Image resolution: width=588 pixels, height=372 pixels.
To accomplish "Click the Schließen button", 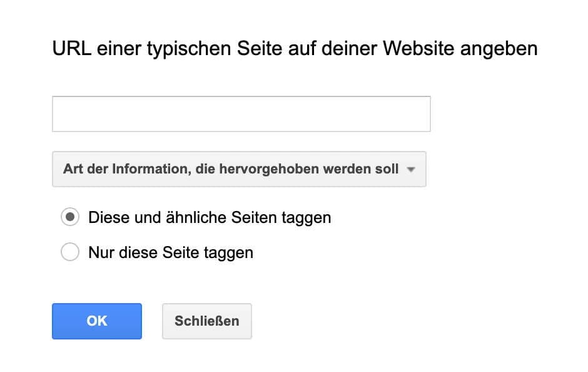I will click(206, 321).
